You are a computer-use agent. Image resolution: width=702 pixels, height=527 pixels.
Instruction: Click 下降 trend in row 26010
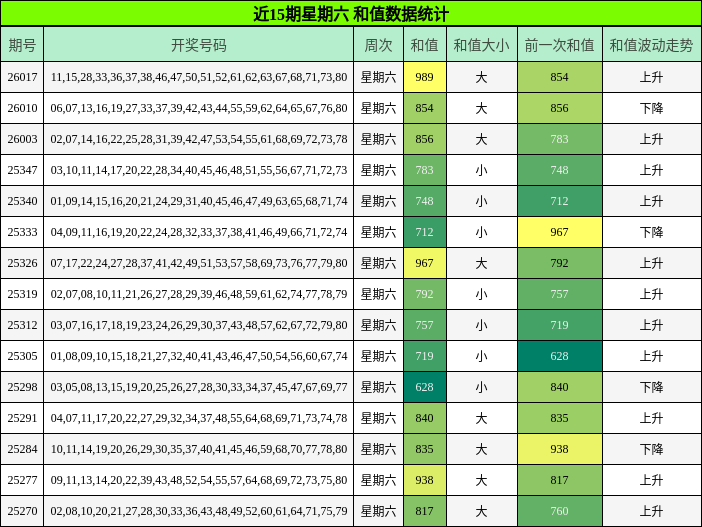point(651,108)
